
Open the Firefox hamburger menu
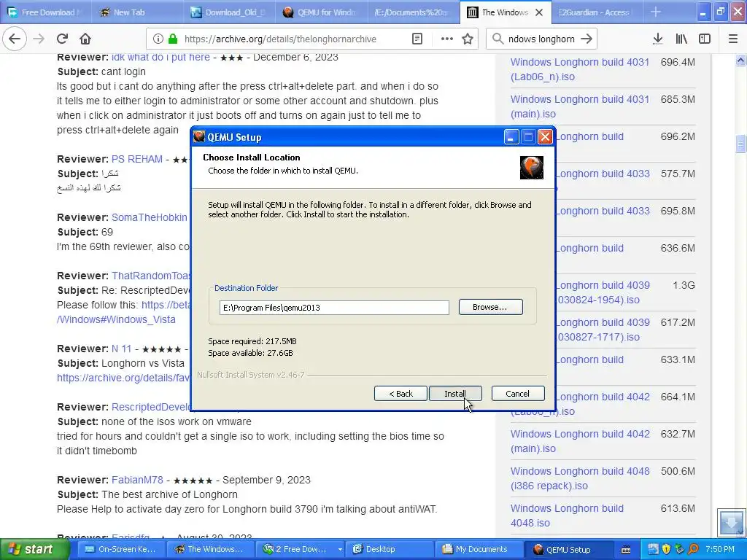point(733,39)
